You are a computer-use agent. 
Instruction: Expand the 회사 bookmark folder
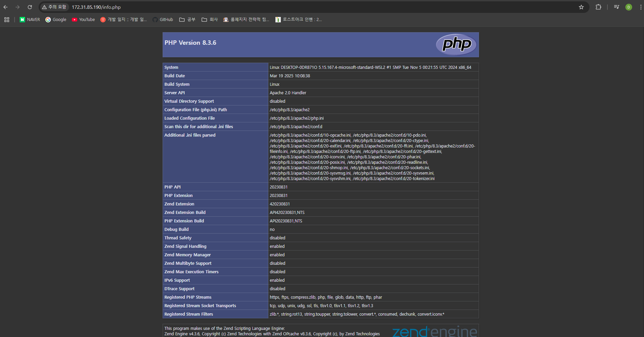[210, 20]
